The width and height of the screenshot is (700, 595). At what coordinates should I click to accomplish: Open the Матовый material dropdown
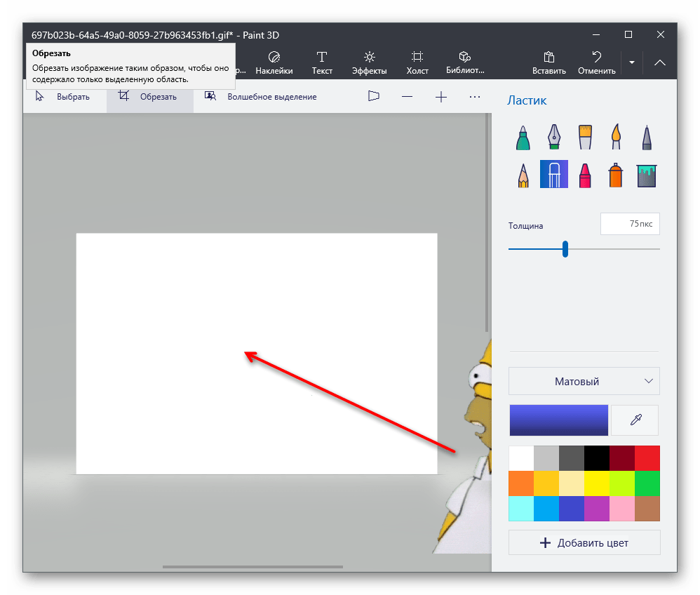point(584,382)
